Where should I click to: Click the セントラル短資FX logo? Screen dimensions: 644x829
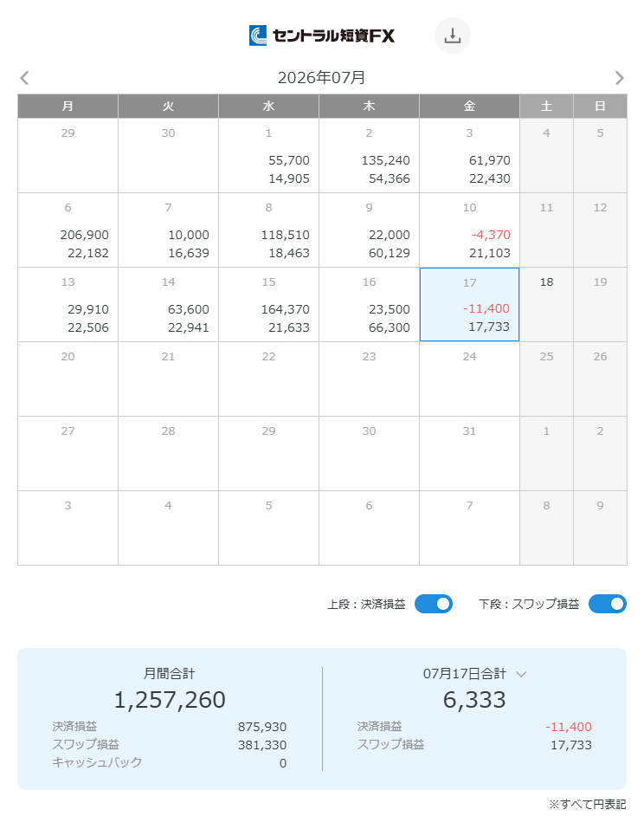tap(322, 36)
